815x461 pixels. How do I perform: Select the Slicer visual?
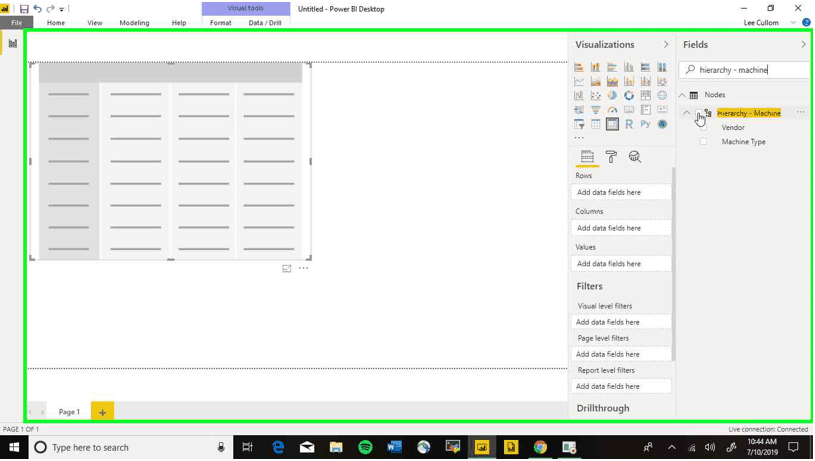579,124
